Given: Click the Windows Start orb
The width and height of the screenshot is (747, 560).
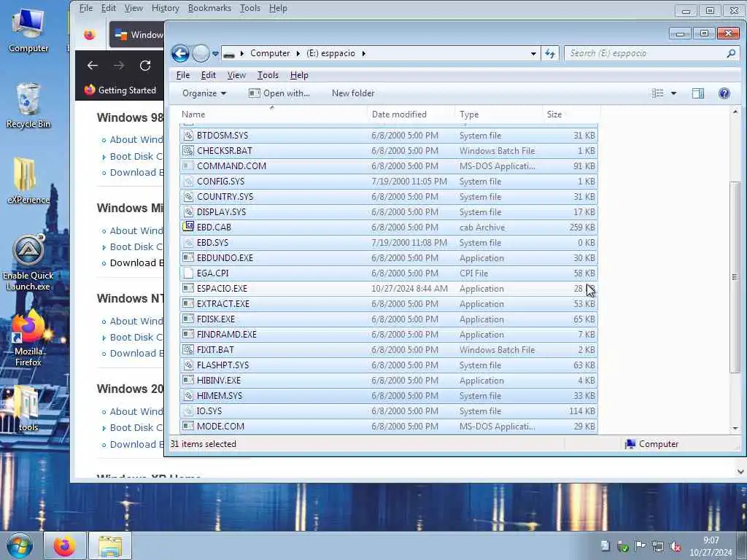Looking at the screenshot, I should tap(20, 545).
